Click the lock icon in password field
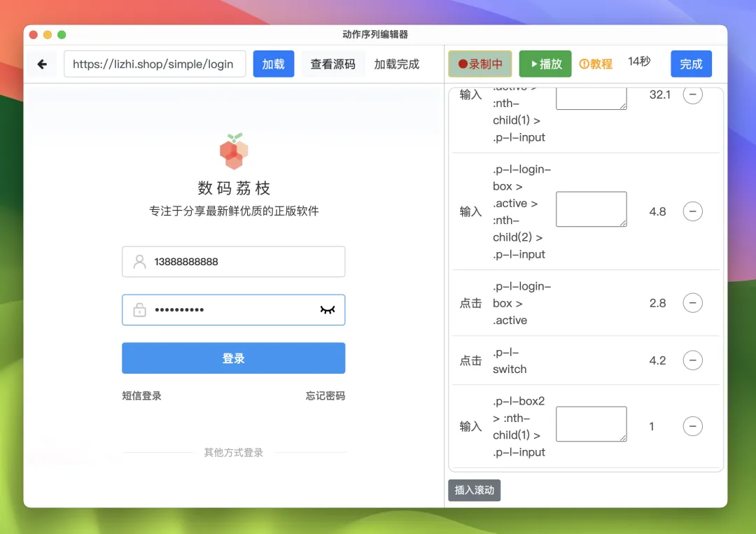Image resolution: width=756 pixels, height=534 pixels. [139, 310]
